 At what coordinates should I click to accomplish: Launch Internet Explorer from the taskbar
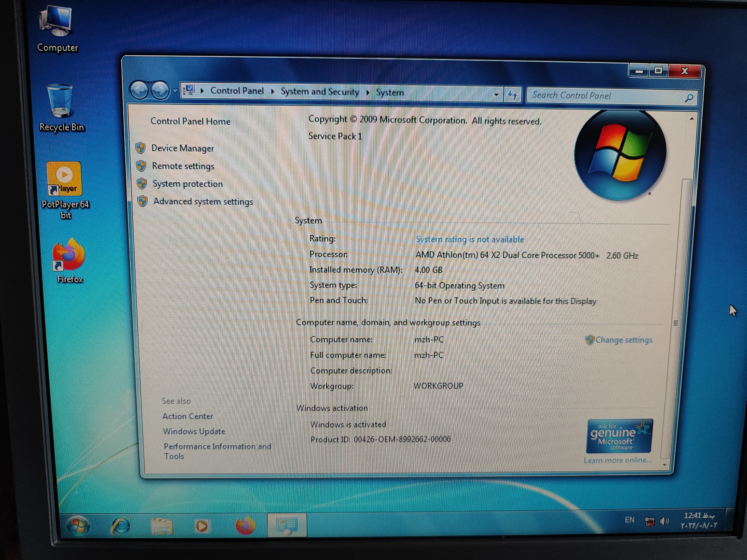click(121, 526)
